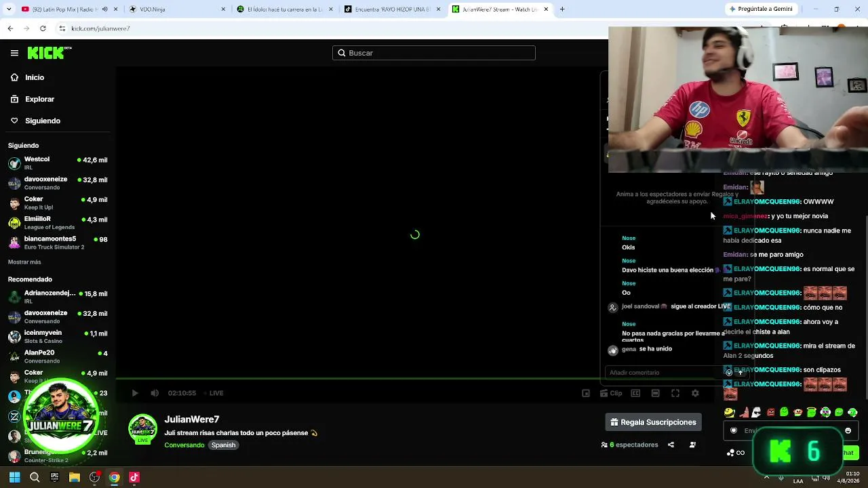This screenshot has width=868, height=488.
Task: Jump to LIVE in the player
Action: [x=213, y=393]
